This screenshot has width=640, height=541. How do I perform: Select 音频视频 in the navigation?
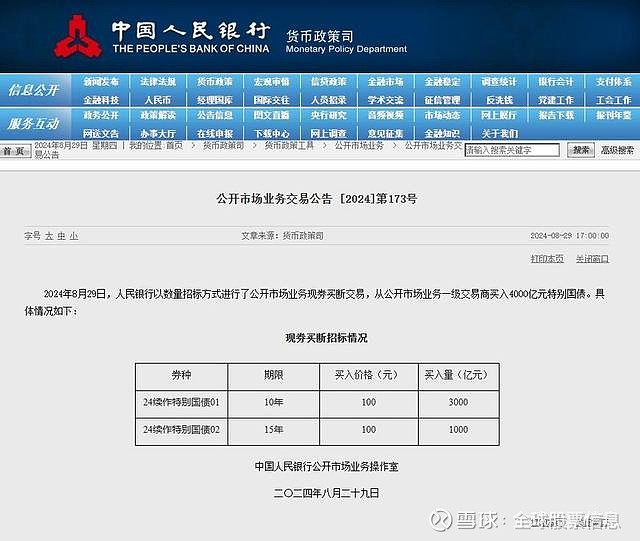(385, 116)
